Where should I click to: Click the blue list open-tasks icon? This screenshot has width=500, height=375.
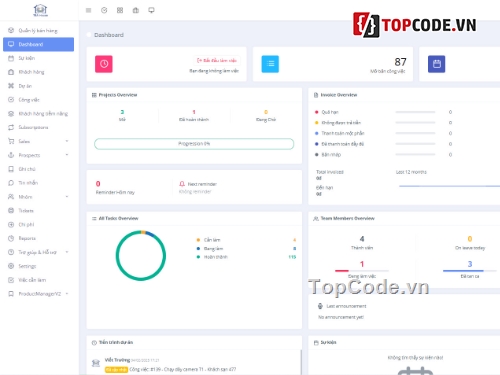click(x=270, y=64)
